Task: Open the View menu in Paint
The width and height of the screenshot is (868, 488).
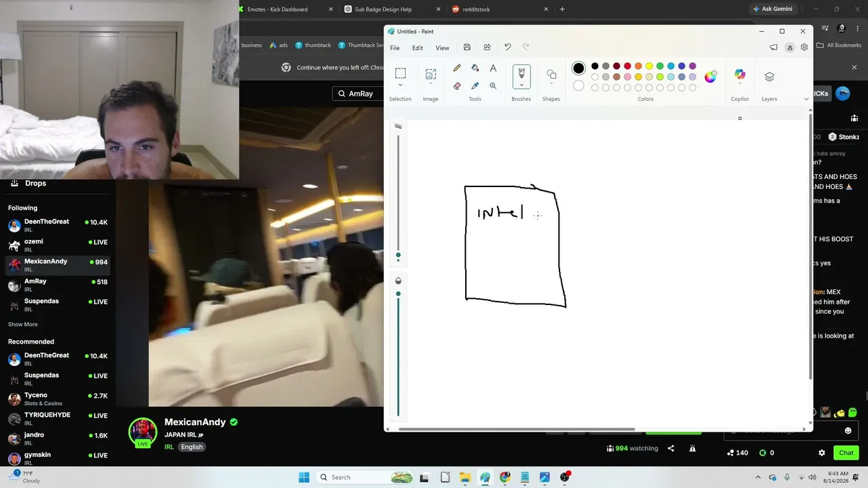Action: tap(442, 47)
